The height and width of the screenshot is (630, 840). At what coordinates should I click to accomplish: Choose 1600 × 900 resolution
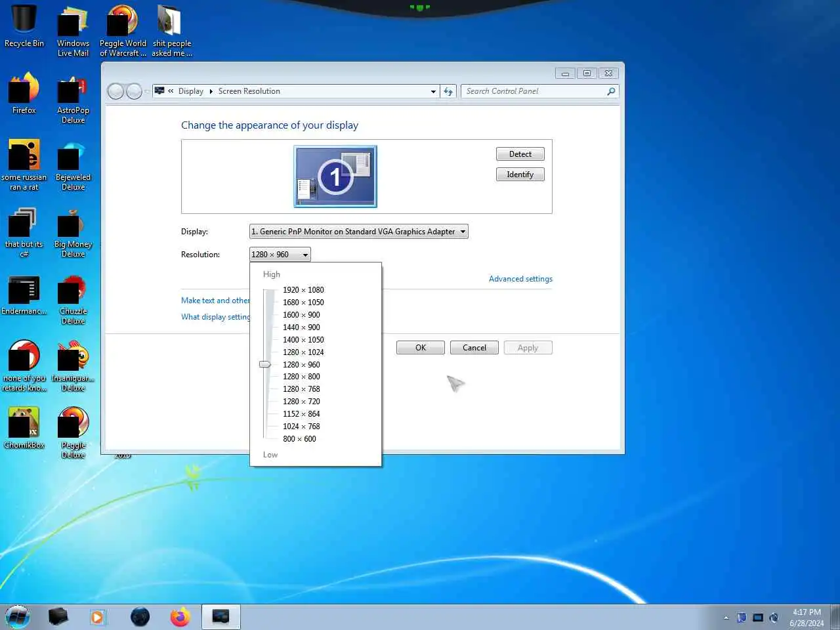coord(301,315)
